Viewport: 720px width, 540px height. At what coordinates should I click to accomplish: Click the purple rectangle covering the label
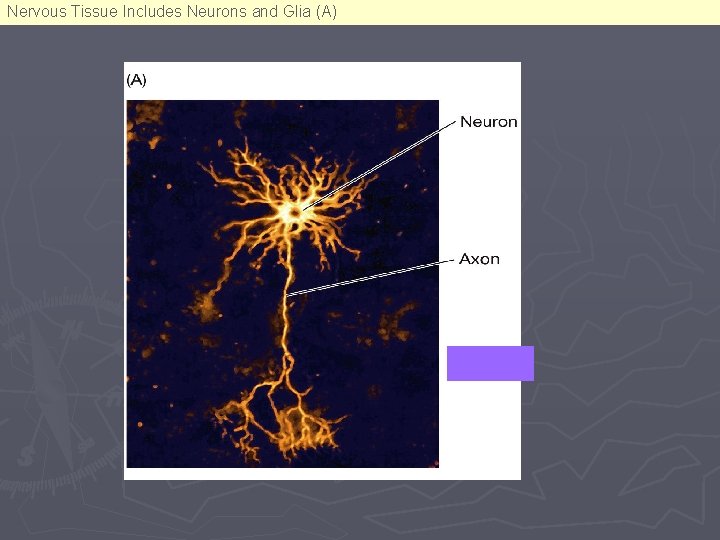point(490,363)
